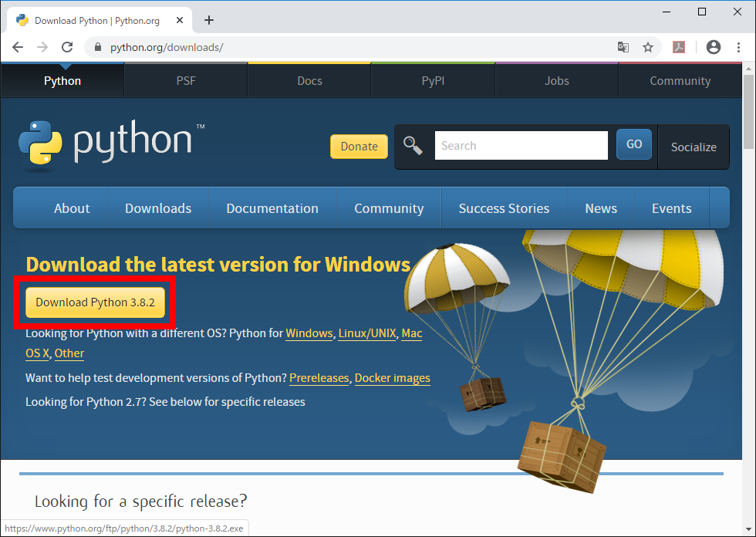Follow the Linux/UNIX link
The height and width of the screenshot is (537, 756).
[367, 333]
